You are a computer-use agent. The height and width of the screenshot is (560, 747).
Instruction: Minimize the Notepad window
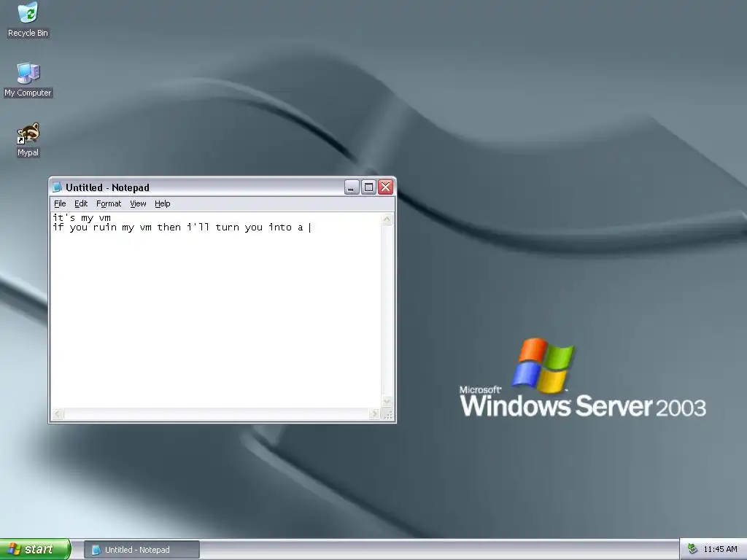point(352,187)
